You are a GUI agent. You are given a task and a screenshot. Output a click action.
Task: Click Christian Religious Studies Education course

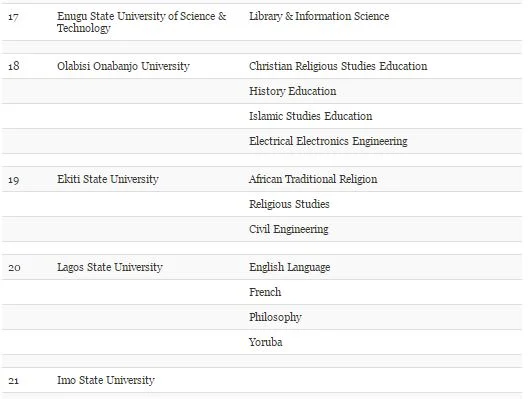[x=338, y=66]
